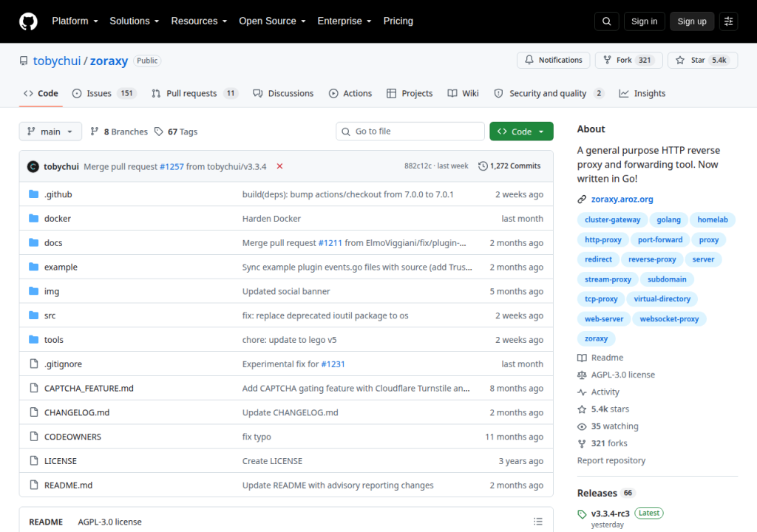Click the eye icon beside 35 watching
The image size is (757, 532).
(x=582, y=426)
